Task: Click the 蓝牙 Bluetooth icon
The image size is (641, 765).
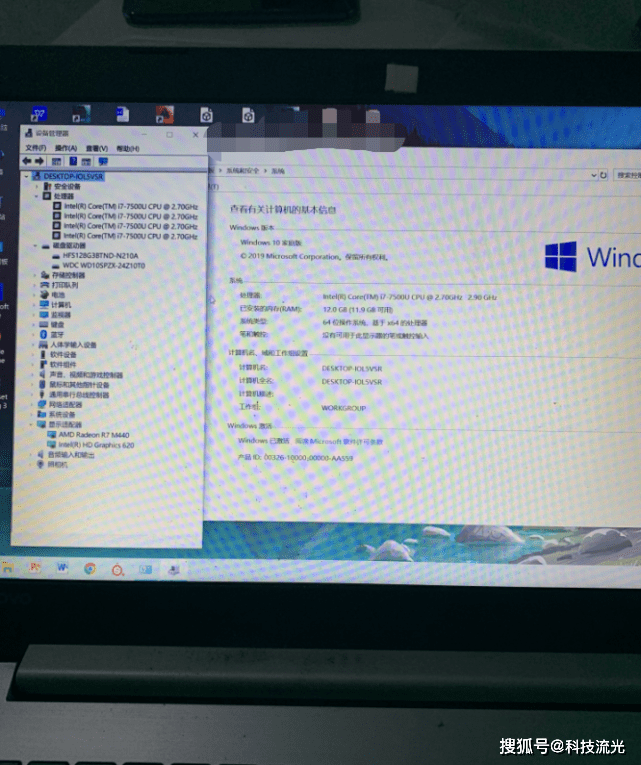Action: [x=43, y=334]
